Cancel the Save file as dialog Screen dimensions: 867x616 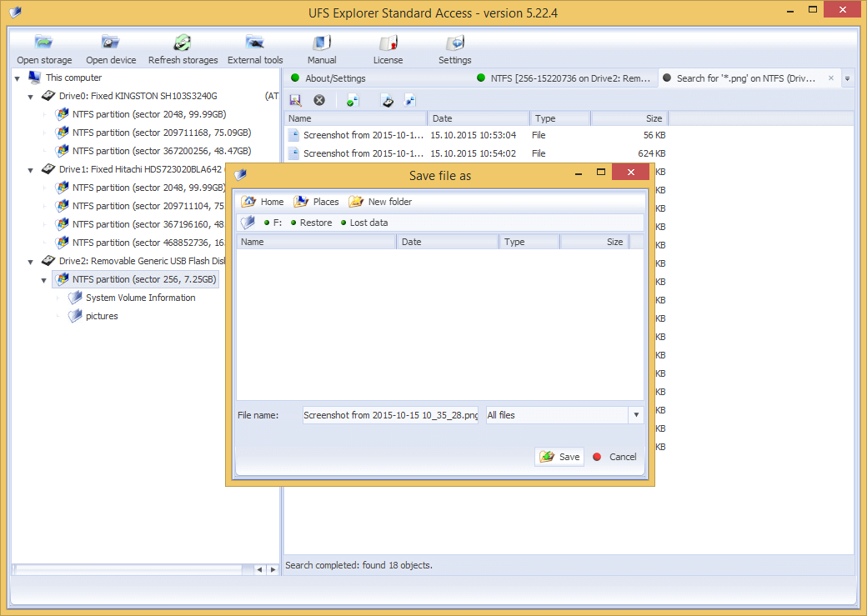point(615,457)
